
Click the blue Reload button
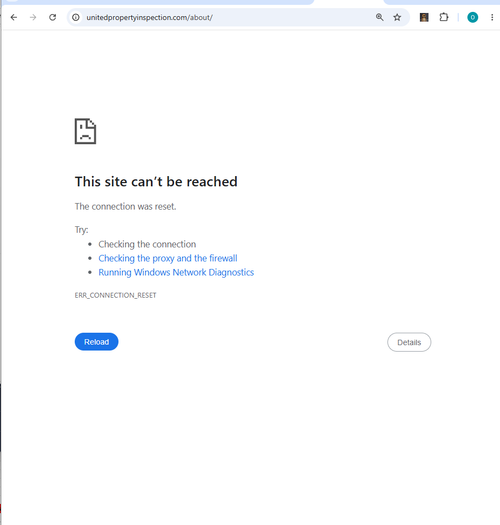click(96, 342)
